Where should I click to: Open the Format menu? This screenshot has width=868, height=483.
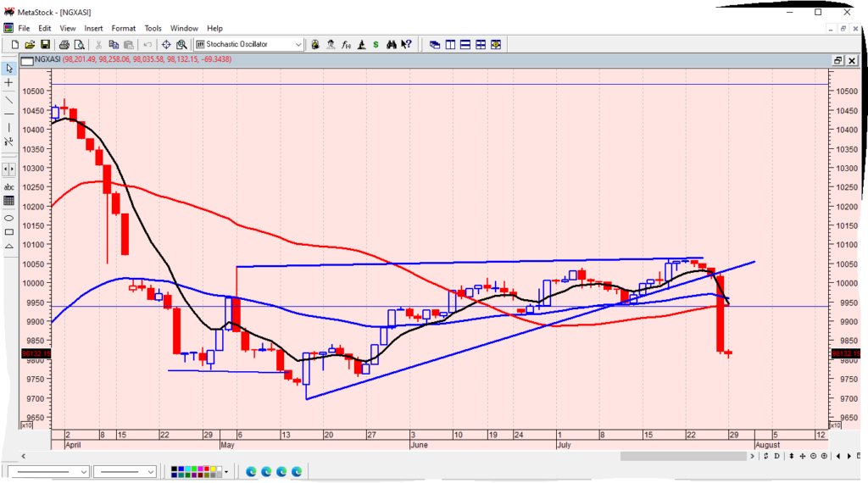tap(124, 28)
